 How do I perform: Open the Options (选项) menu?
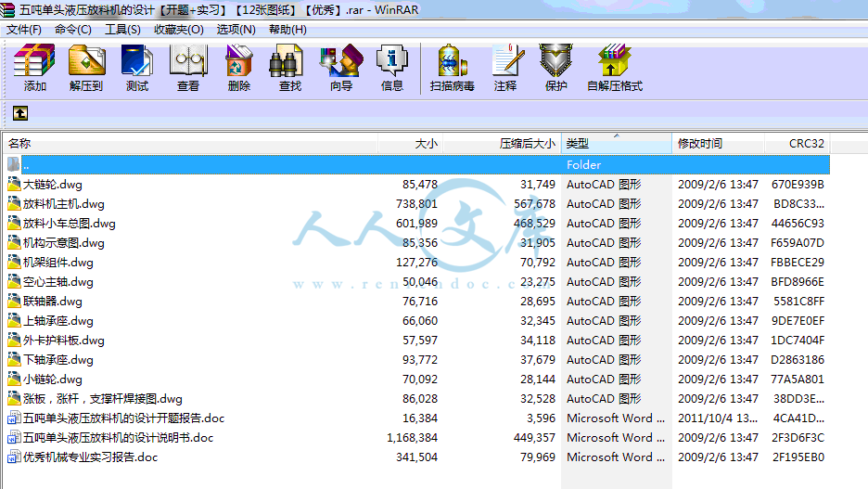click(236, 30)
